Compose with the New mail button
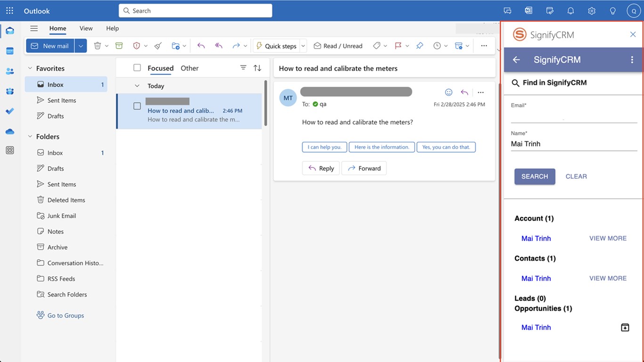644x362 pixels. click(x=50, y=46)
